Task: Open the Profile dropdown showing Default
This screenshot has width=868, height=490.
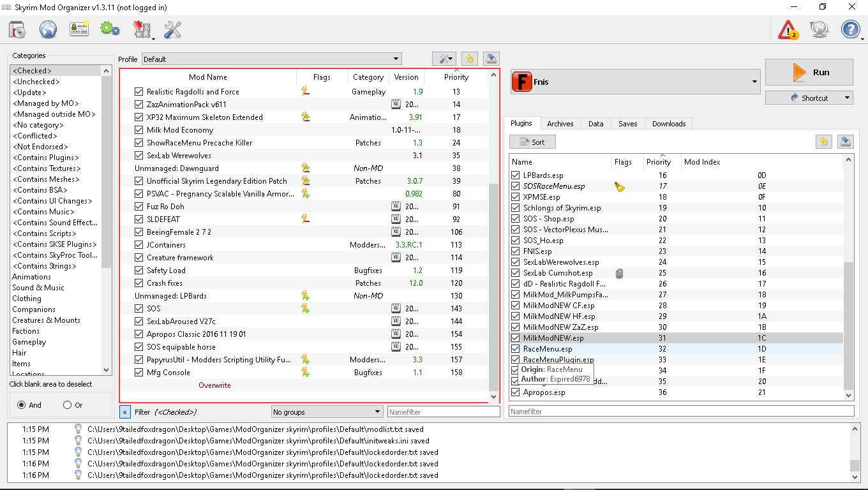Action: (x=271, y=59)
